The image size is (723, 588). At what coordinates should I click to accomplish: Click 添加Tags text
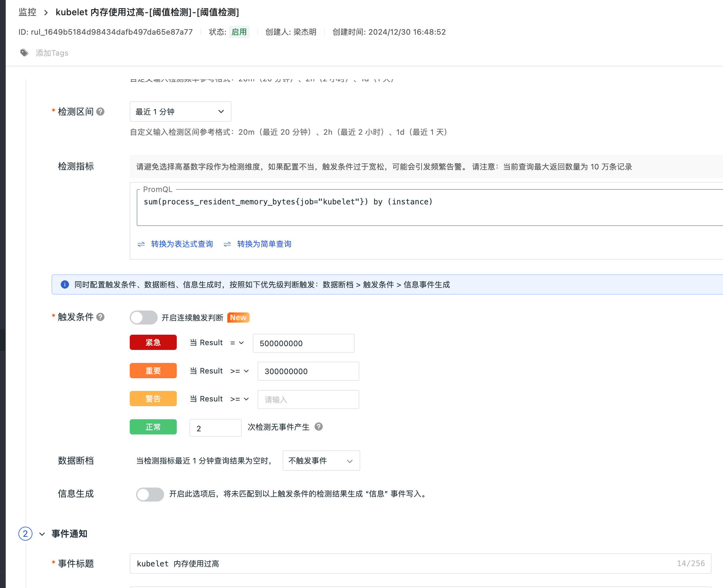pos(52,53)
